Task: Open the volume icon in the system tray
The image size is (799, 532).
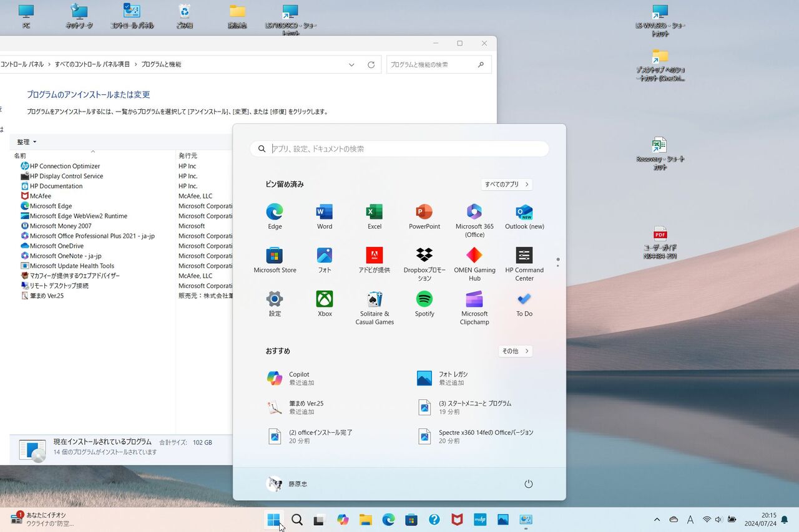Action: [x=718, y=520]
